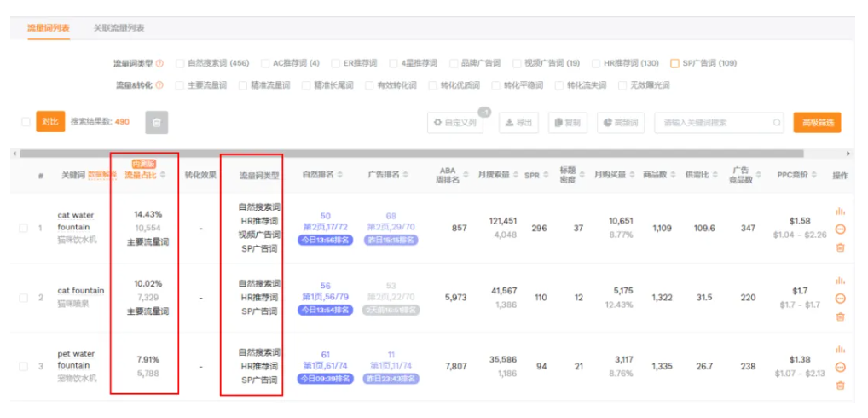
Task: Check the 精准流量词 filter
Action: pos(242,85)
